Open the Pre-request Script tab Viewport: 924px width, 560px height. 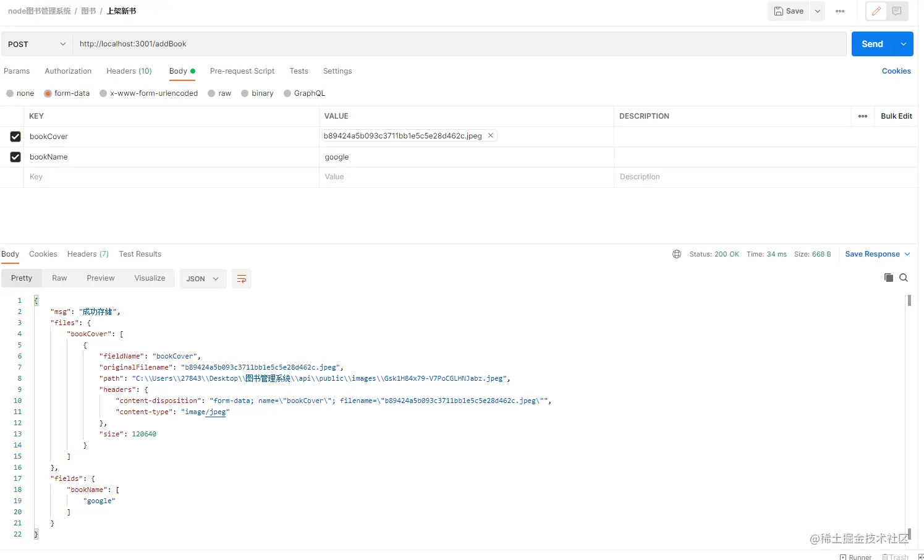coord(242,71)
